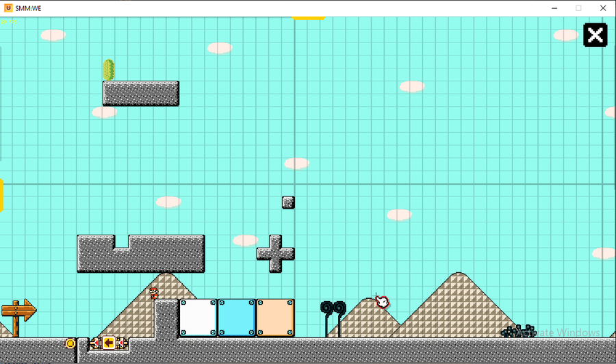616x364 pixels.
Task: Minimize the SMM:WE window
Action: click(554, 8)
